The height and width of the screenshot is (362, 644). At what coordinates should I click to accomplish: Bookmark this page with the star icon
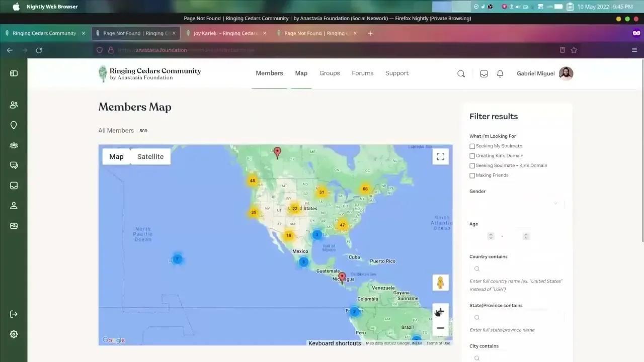574,50
